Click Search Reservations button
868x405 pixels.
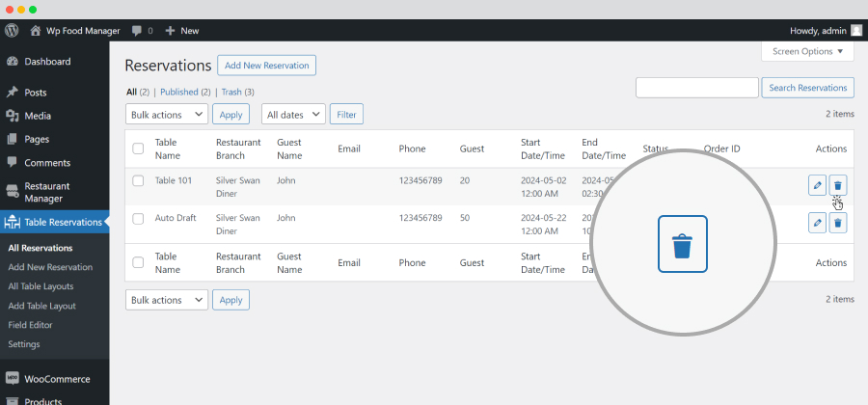(x=807, y=88)
